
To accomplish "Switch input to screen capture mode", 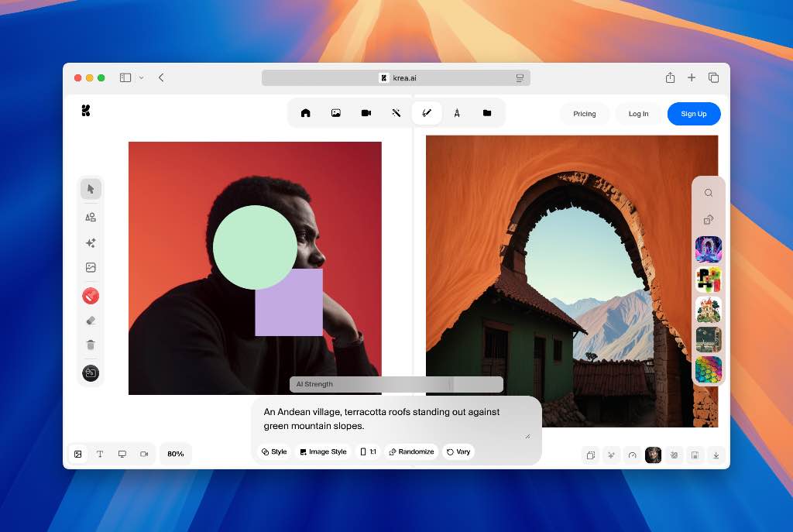I will 122,454.
